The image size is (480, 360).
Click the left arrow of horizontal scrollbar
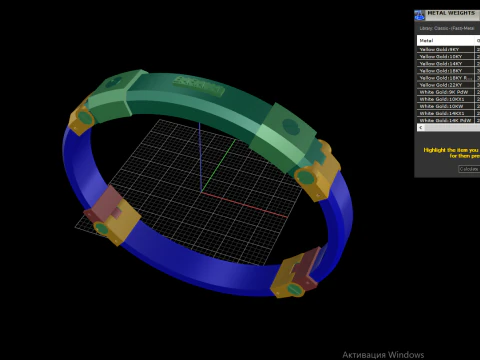(x=421, y=128)
